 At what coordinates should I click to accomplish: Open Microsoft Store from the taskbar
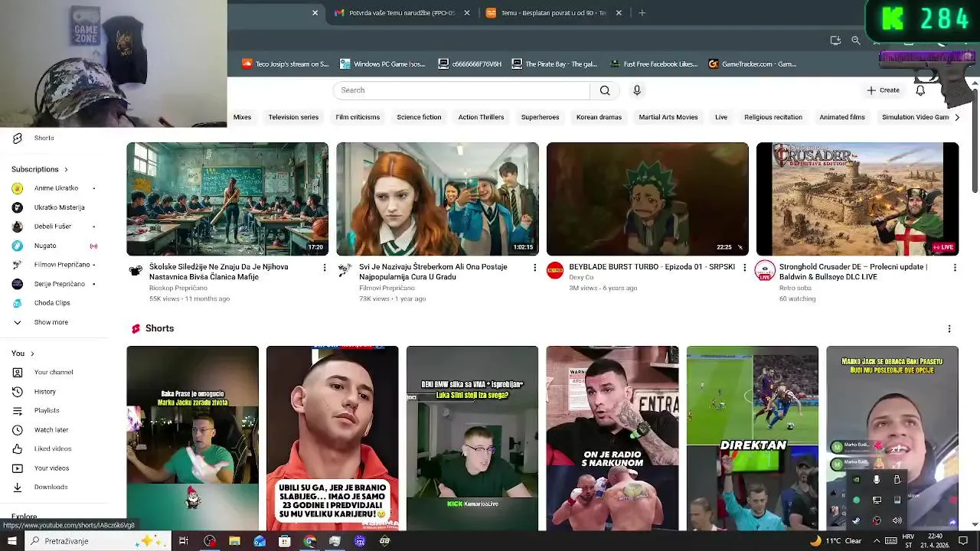click(x=284, y=541)
